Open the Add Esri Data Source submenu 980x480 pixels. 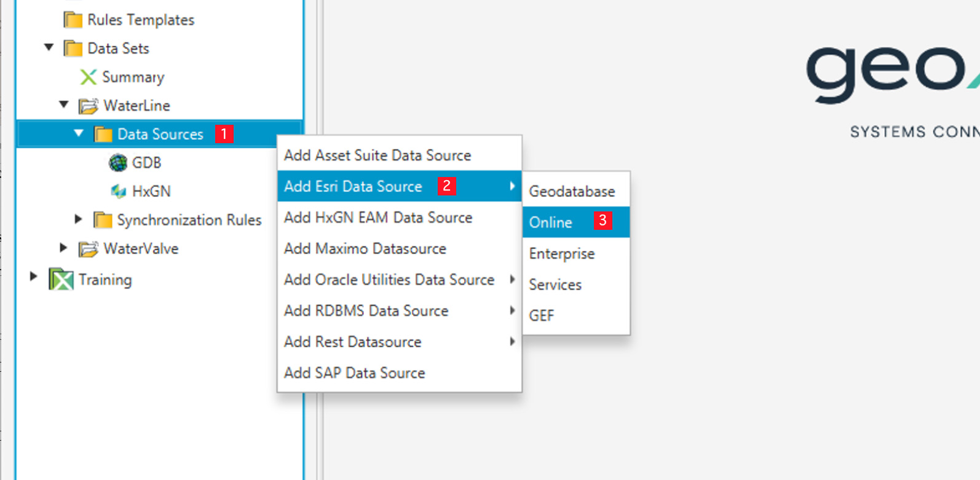[x=400, y=186]
